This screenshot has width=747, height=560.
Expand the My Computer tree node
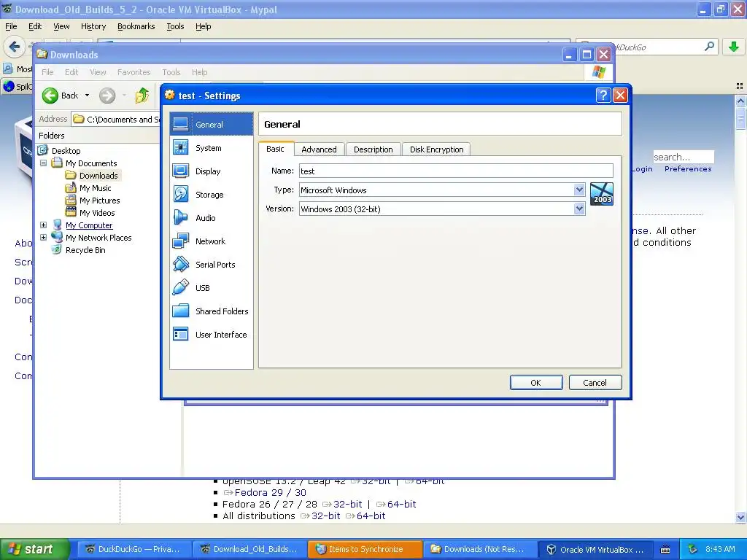point(43,225)
